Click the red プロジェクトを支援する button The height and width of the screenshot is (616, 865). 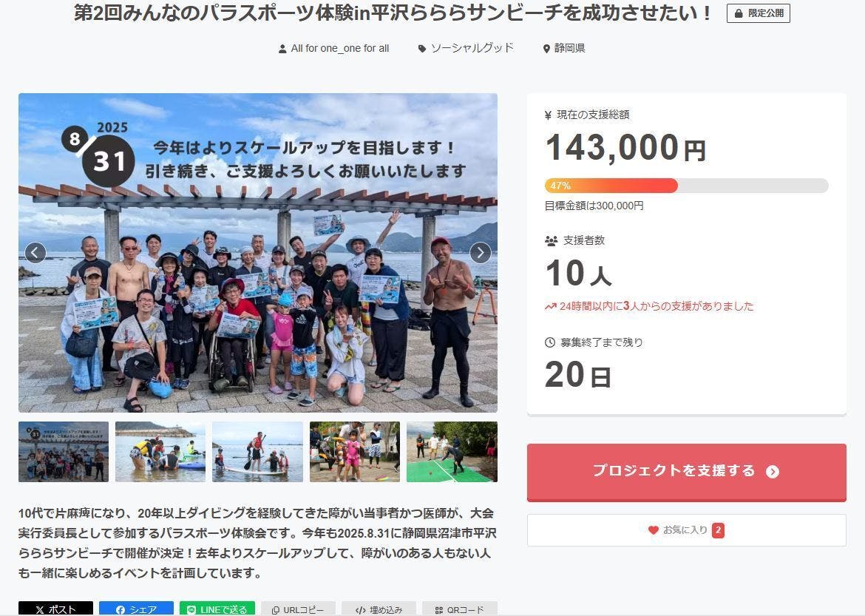[x=686, y=472]
